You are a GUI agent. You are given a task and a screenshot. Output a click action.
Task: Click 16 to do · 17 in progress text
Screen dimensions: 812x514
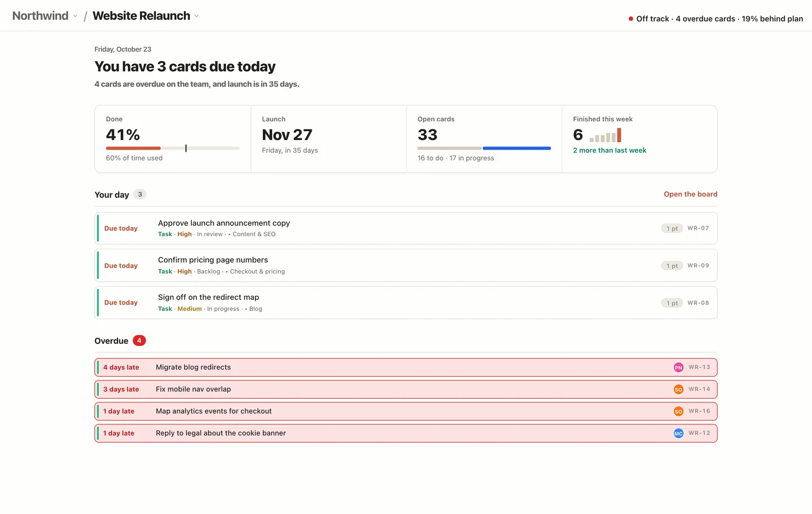pos(456,158)
